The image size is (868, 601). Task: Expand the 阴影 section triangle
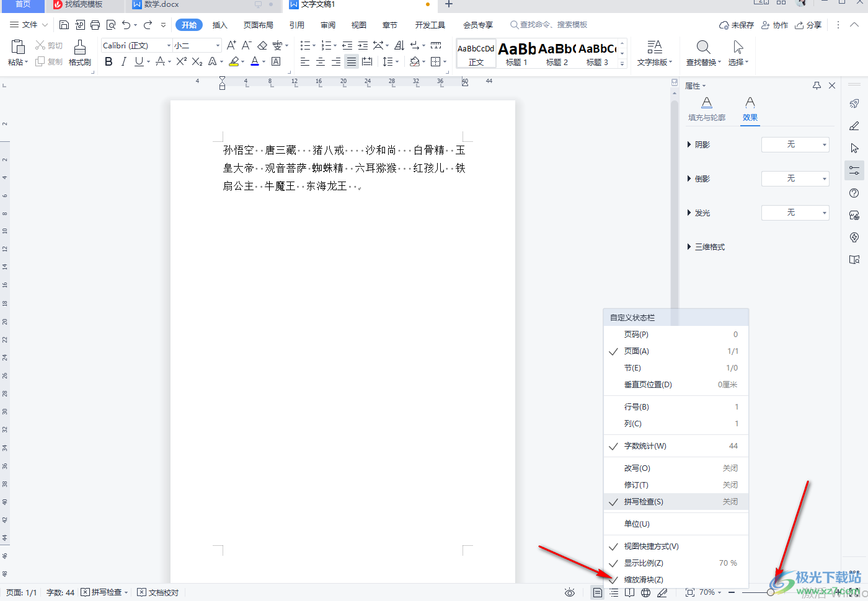689,144
